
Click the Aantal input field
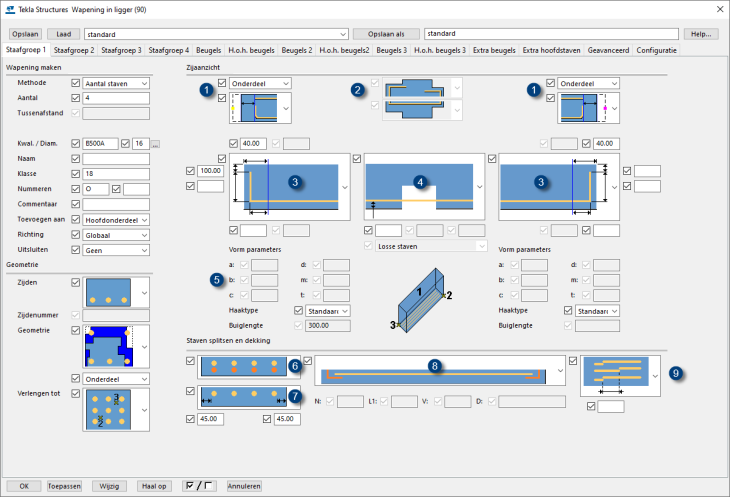pyautogui.click(x=116, y=98)
